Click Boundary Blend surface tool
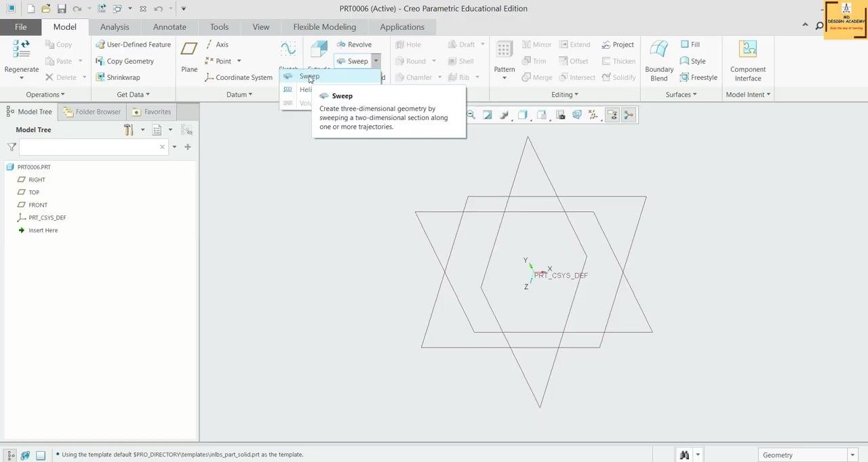This screenshot has width=868, height=462. coord(659,60)
